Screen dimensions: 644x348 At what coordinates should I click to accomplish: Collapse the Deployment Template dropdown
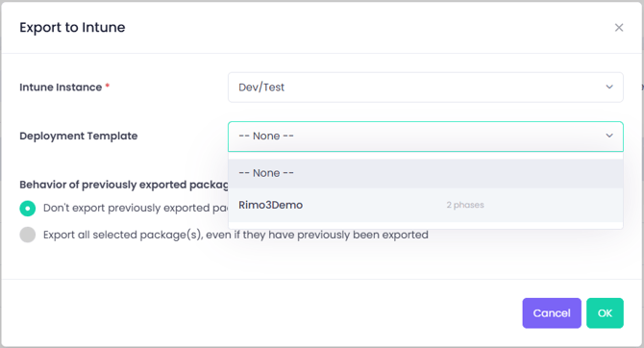(426, 136)
